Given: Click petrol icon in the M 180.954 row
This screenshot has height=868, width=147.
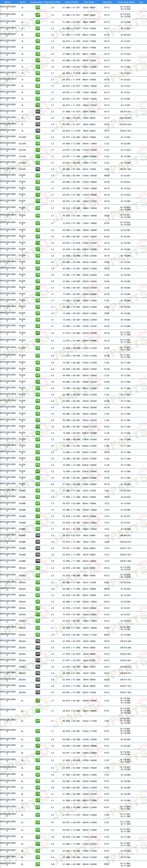Looking at the screenshot, I should tap(38, 35).
